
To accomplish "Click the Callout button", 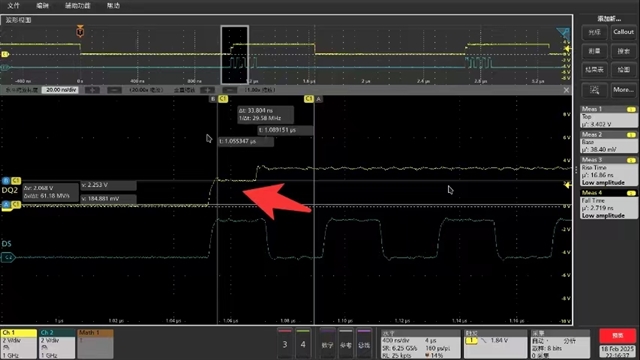I will point(623,32).
